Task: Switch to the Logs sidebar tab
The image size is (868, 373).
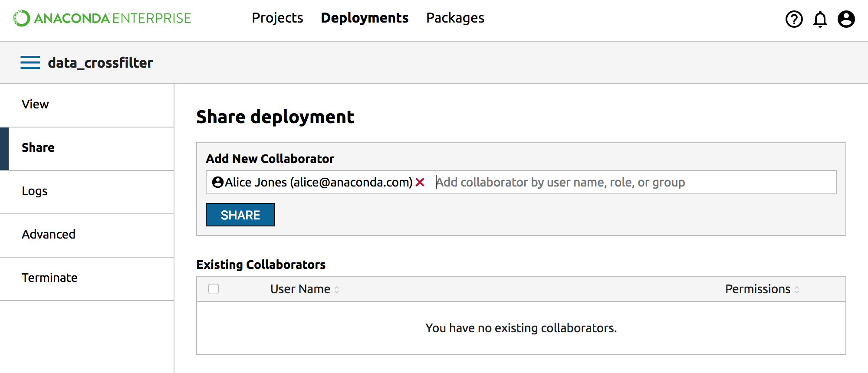Action: (x=35, y=191)
